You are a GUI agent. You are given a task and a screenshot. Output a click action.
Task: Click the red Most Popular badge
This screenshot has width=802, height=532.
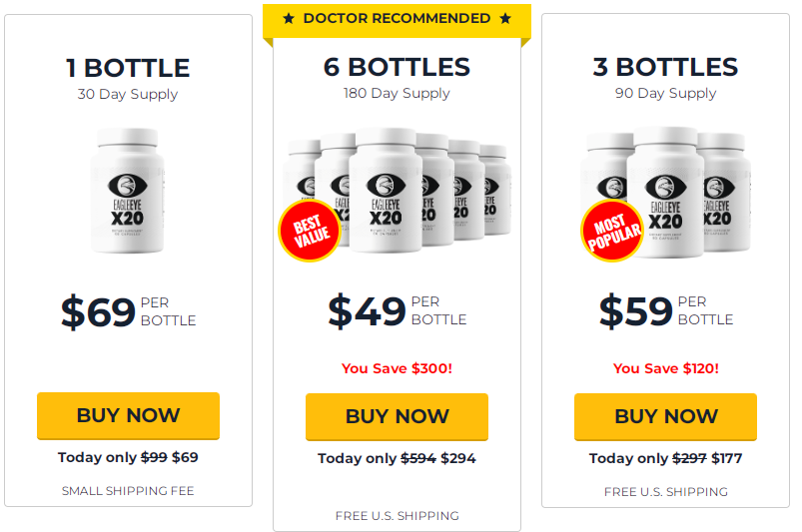(x=613, y=231)
